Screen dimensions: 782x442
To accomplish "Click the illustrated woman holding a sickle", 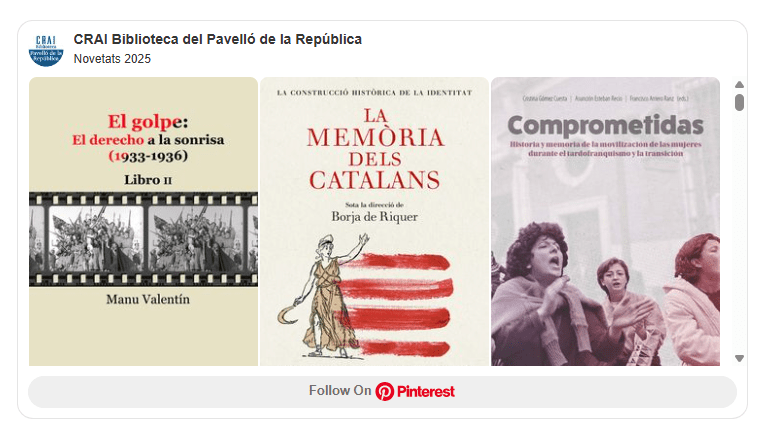I will click(325, 295).
